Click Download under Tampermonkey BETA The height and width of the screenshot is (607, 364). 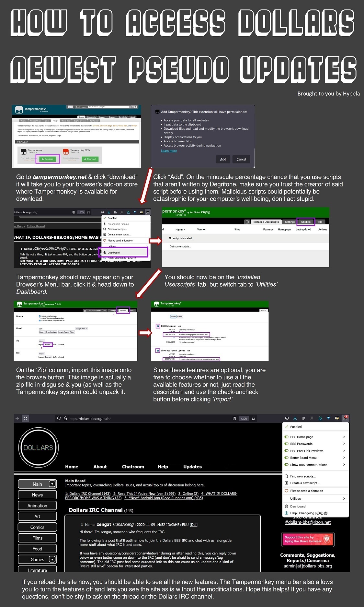tap(90, 159)
